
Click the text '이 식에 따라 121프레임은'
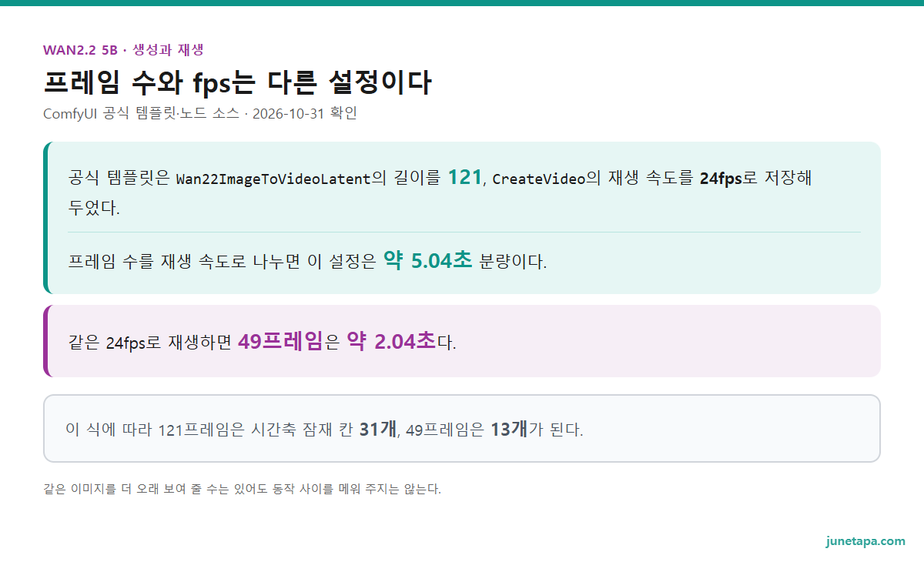156,430
